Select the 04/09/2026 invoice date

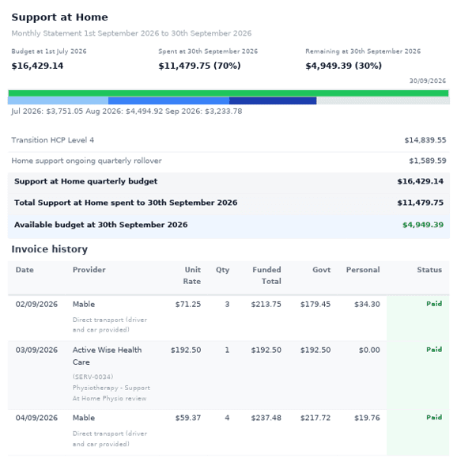point(36,418)
